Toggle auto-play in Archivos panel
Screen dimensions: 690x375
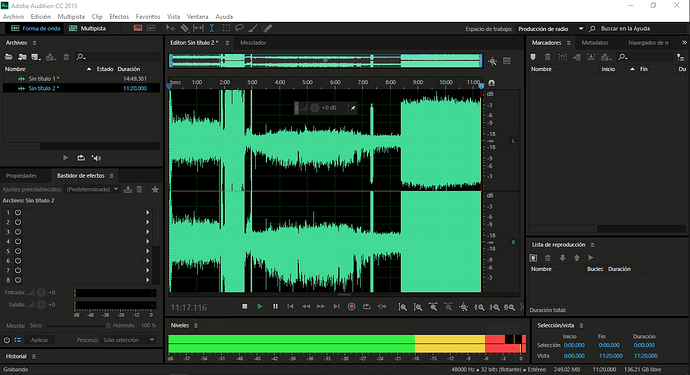pyautogui.click(x=96, y=158)
